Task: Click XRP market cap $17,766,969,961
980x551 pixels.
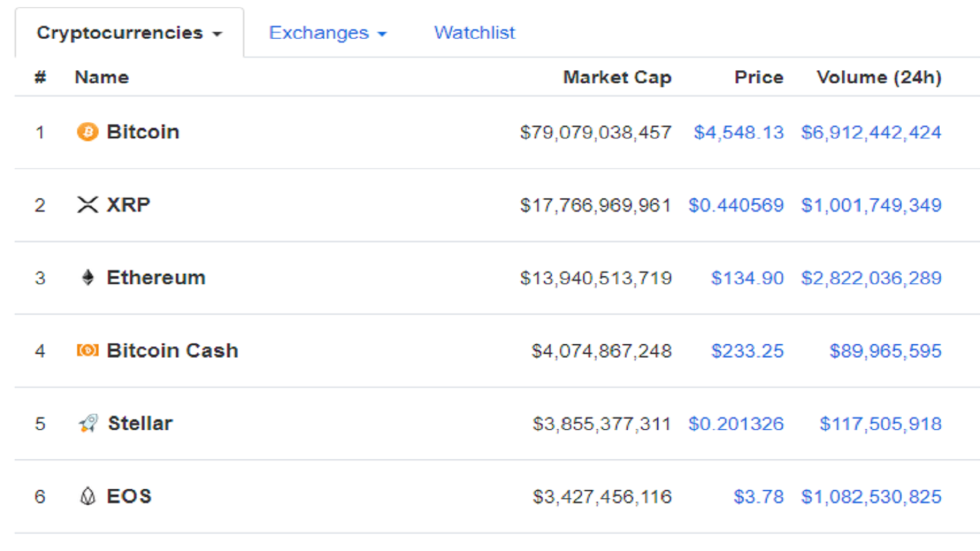Action: click(x=596, y=205)
